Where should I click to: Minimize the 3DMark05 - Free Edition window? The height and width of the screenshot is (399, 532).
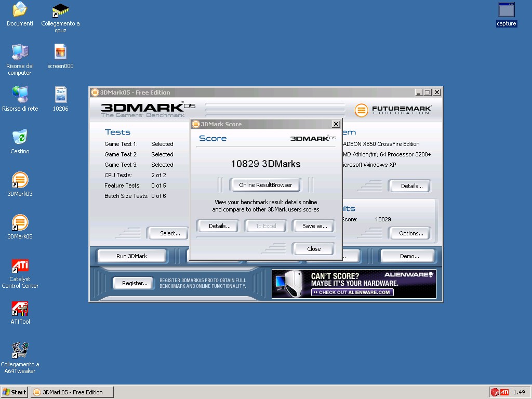tap(419, 92)
